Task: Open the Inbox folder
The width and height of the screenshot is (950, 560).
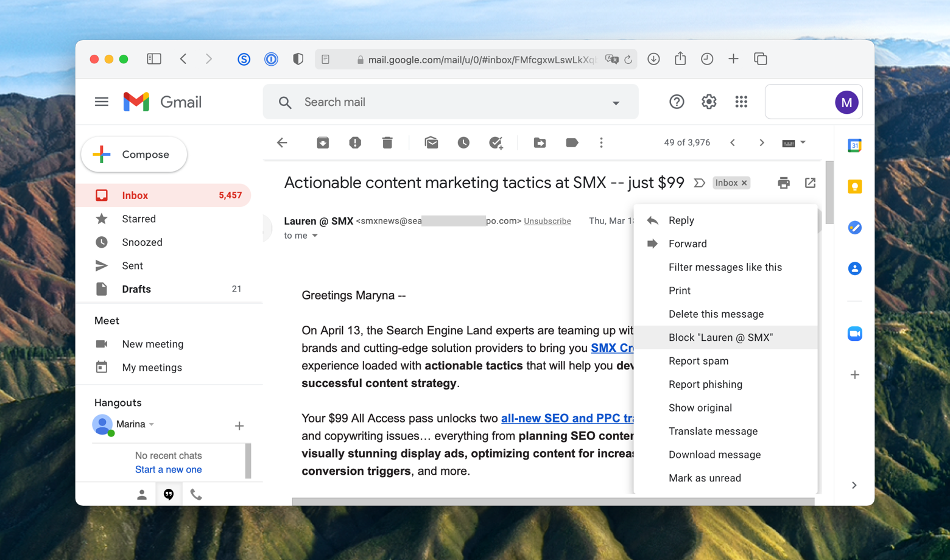Action: pos(164,195)
